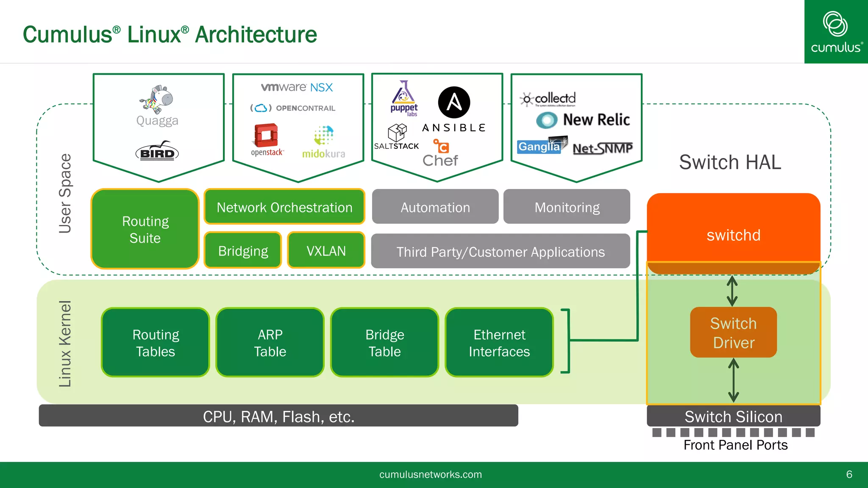Click the ARP Table kernel box
Image resolution: width=868 pixels, height=488 pixels.
click(270, 343)
